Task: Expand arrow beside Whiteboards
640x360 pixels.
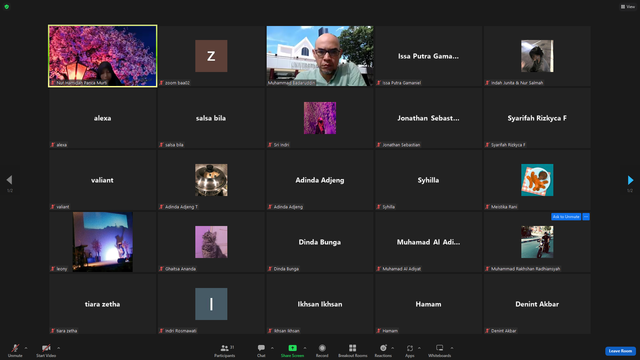Action: [452, 348]
